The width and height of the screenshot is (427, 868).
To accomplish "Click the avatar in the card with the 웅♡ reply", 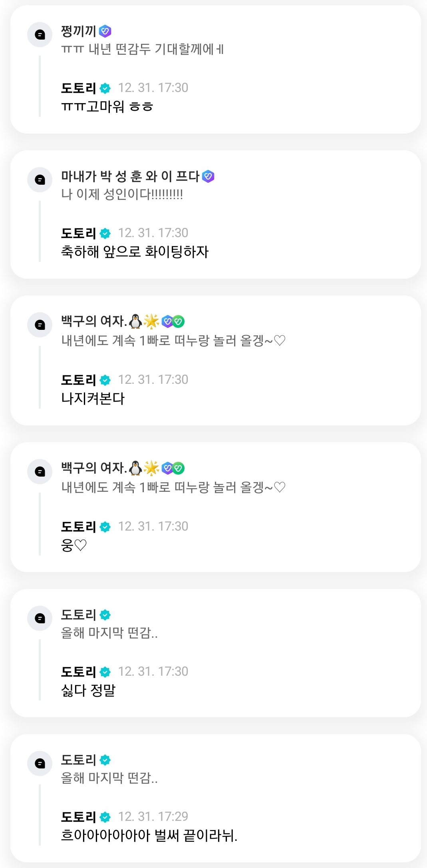I will (40, 472).
